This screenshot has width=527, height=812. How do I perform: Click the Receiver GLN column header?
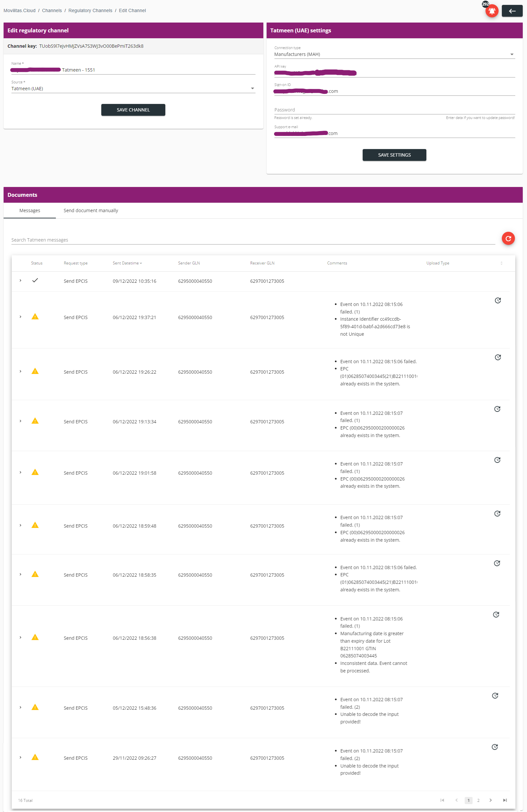pos(262,263)
